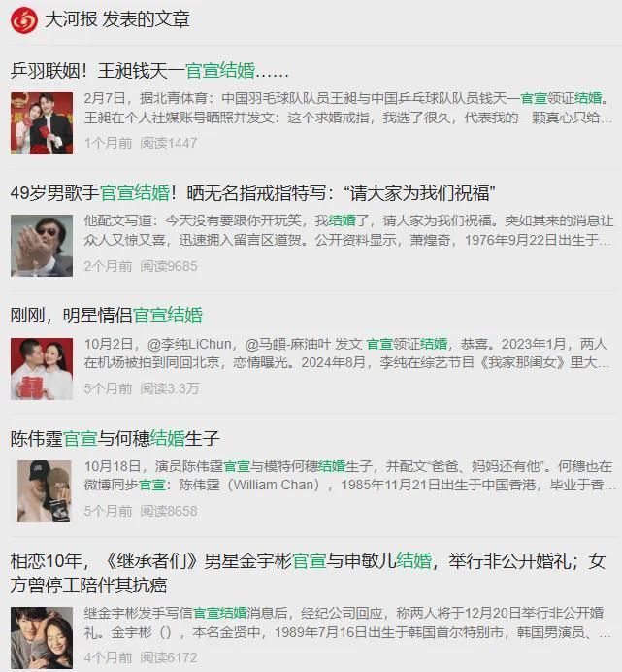This screenshot has height=672, width=622.
Task: Open the summary starting with 10月18日，演员陈伟霆
Action: pos(349,475)
